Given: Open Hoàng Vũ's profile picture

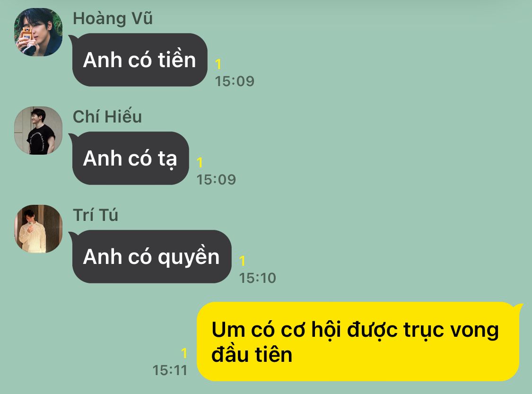Looking at the screenshot, I should pos(38,32).
